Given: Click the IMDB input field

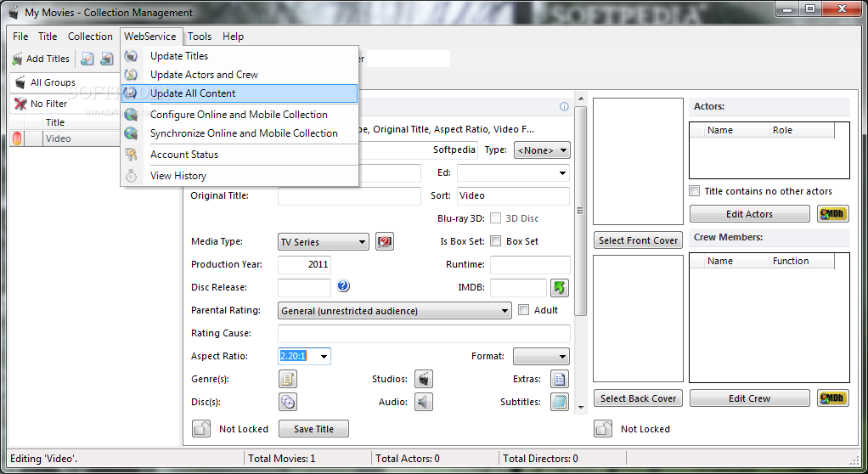Looking at the screenshot, I should pos(519,287).
